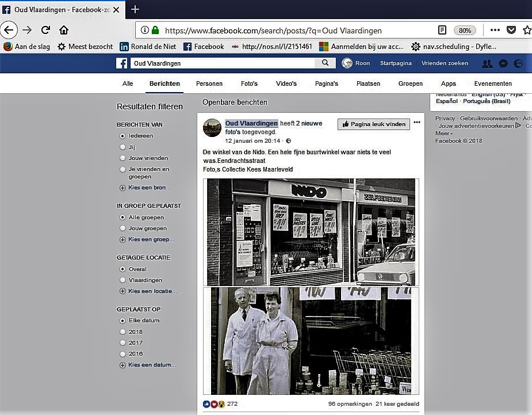Click the Facebook logo in blue bar
The height and width of the screenshot is (415, 532).
tap(121, 63)
